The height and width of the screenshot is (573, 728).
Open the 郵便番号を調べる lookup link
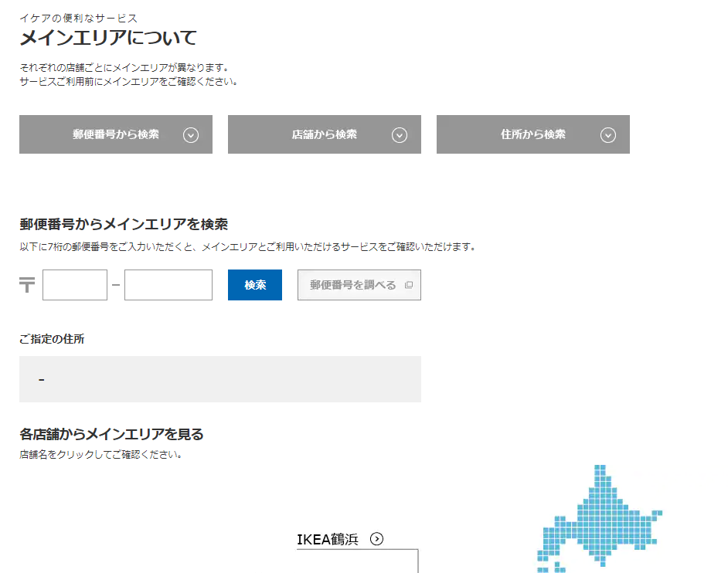[353, 285]
